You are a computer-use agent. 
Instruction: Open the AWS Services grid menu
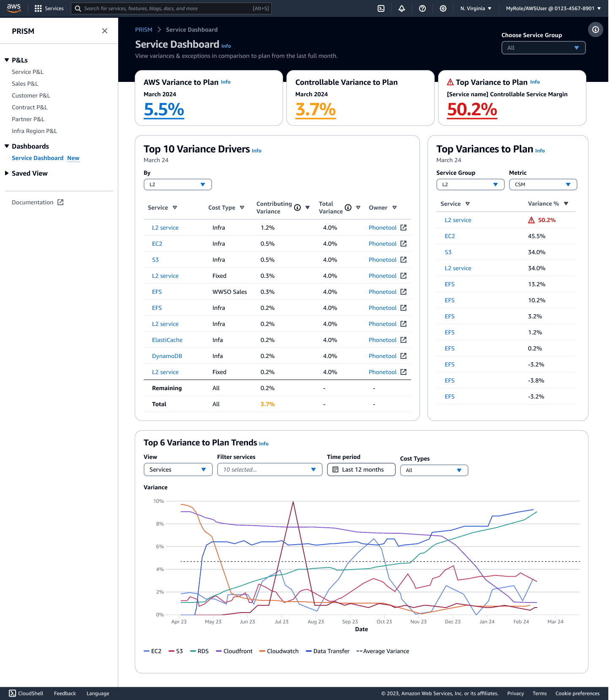(x=38, y=8)
